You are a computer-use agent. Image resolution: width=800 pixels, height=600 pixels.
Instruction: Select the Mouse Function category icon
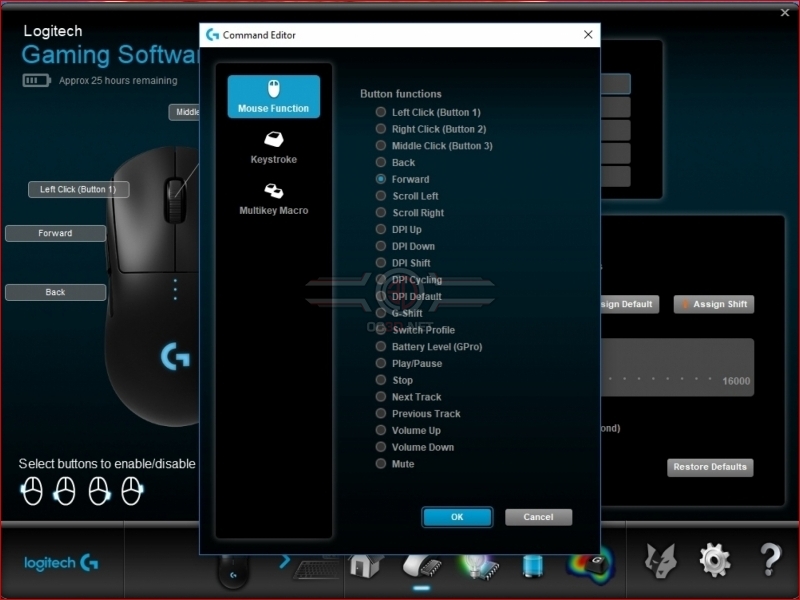[x=273, y=90]
